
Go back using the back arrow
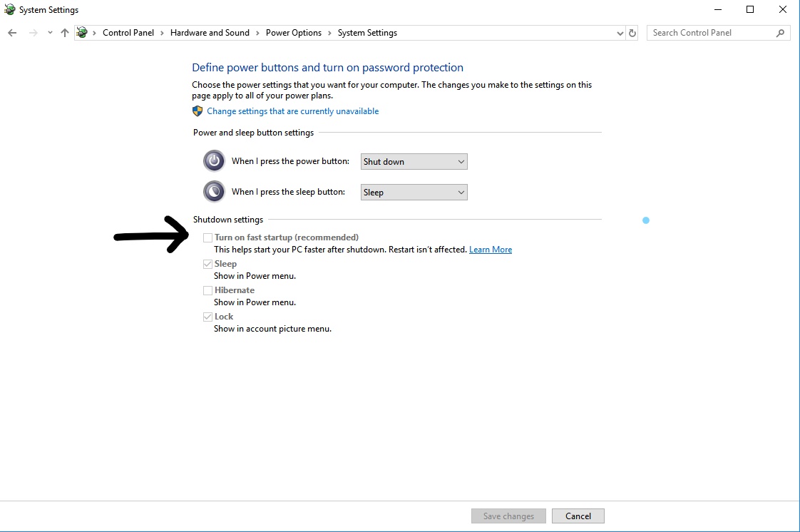click(x=12, y=33)
